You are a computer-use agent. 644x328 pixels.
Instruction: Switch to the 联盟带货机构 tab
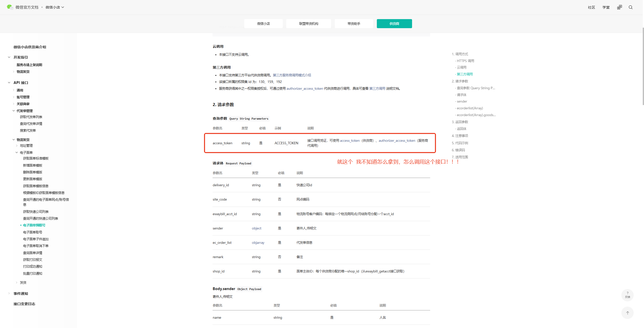308,24
